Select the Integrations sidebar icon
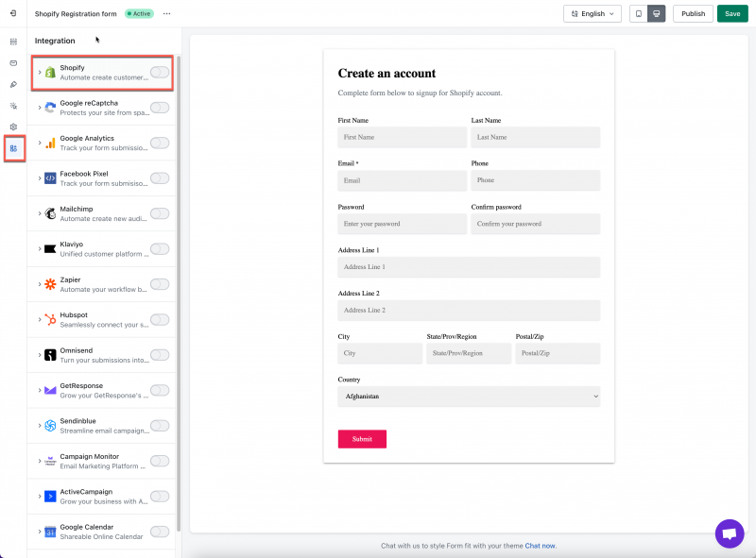 click(x=13, y=149)
